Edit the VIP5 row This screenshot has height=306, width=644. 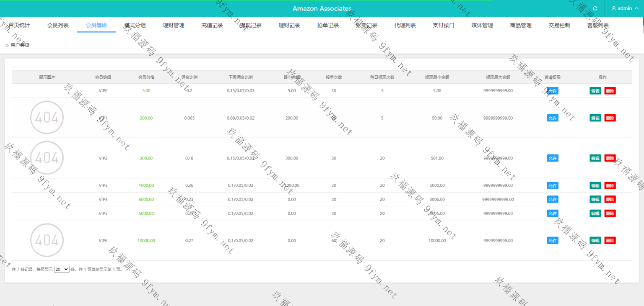pos(595,213)
